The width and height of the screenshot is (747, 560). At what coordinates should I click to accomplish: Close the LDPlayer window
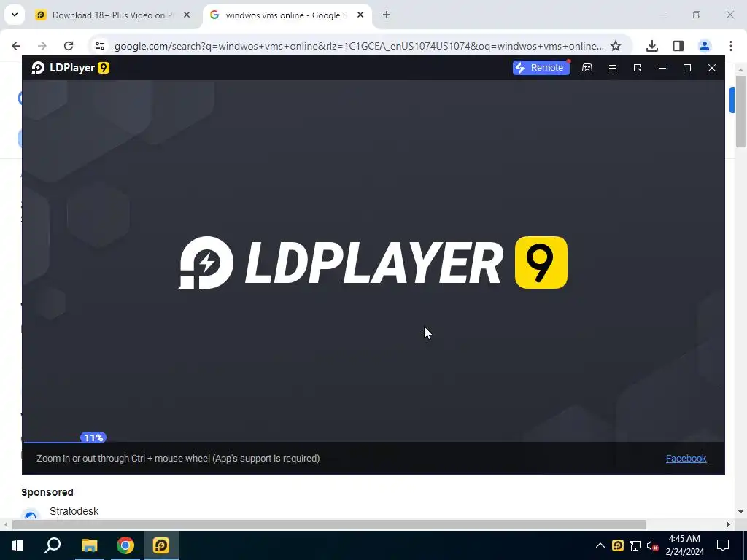tap(712, 68)
